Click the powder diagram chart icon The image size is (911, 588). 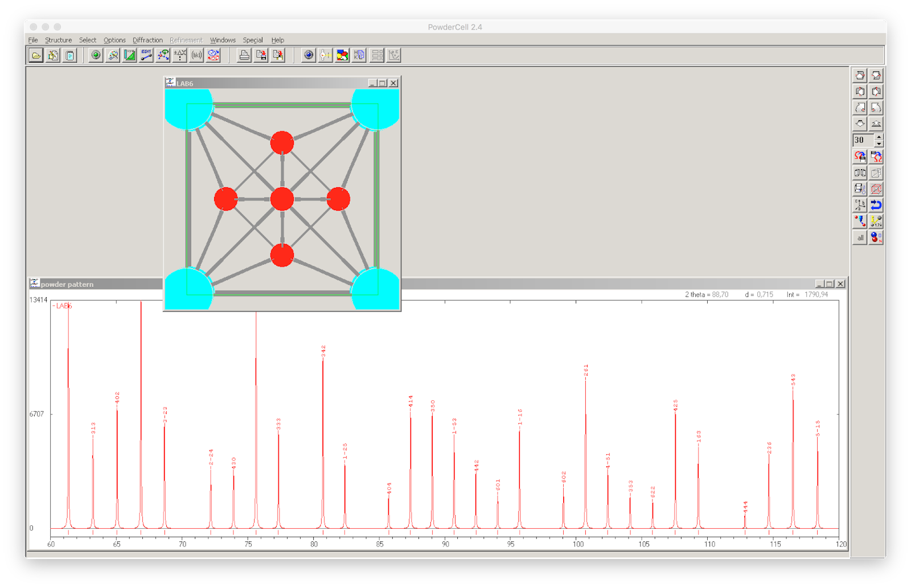click(x=394, y=55)
